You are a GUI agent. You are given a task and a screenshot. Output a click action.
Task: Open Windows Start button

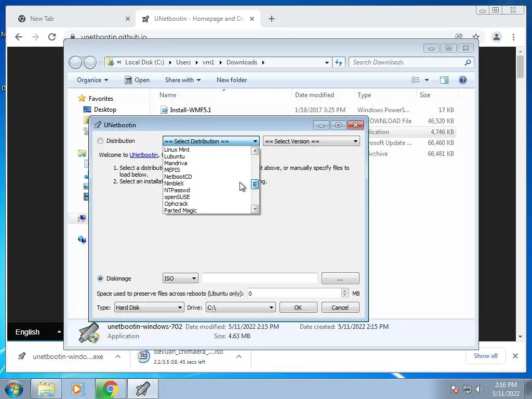(x=14, y=389)
